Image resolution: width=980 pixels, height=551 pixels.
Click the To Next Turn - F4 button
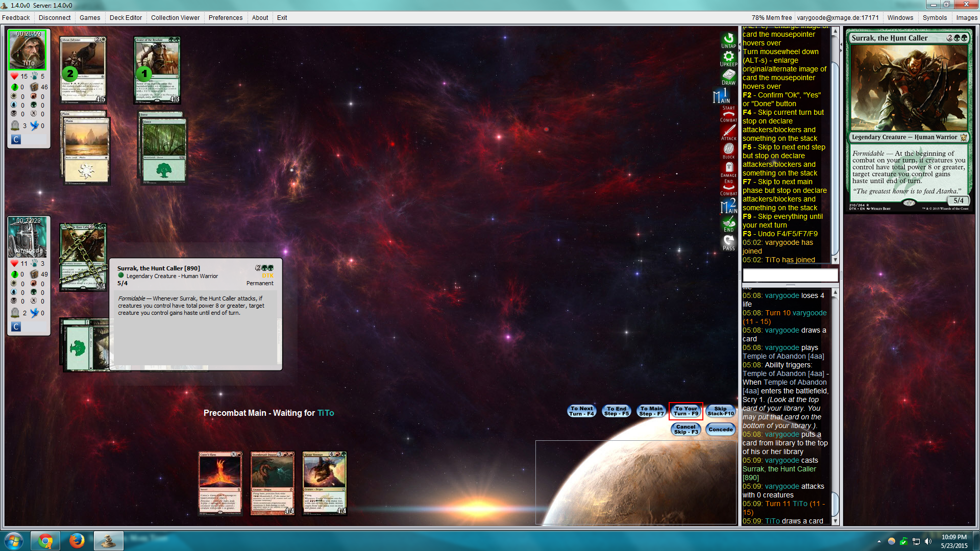[582, 411]
